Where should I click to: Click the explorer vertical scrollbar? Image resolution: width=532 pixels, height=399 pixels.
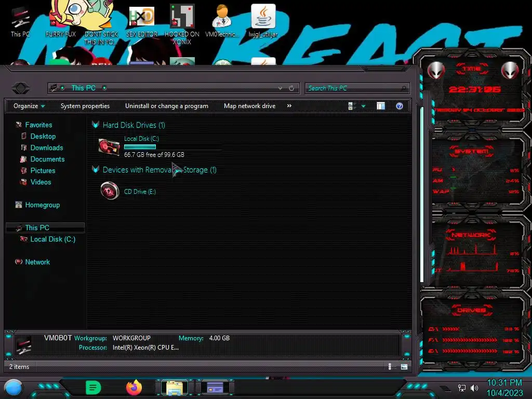[x=422, y=194]
